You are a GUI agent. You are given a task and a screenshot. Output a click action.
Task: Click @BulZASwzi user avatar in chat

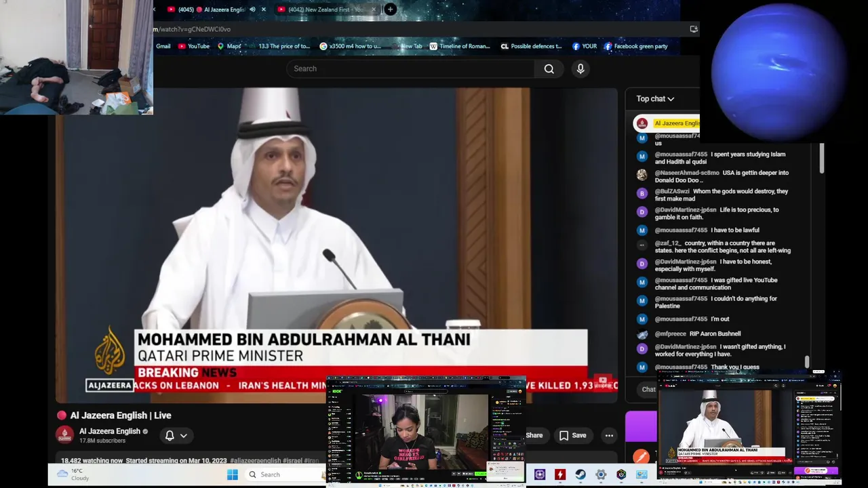(642, 193)
